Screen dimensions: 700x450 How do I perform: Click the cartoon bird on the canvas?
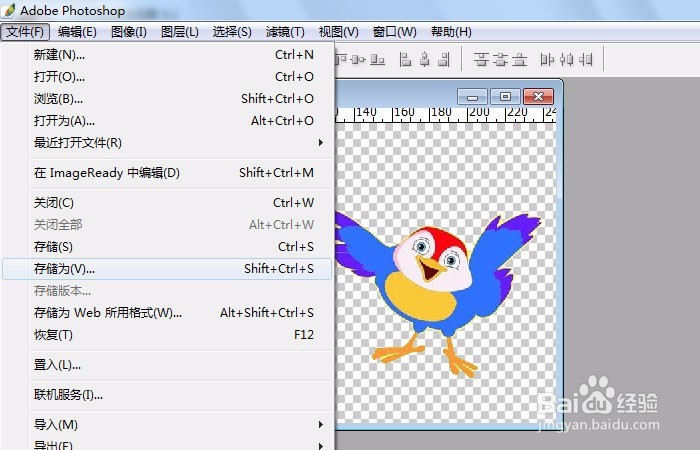[x=438, y=295]
